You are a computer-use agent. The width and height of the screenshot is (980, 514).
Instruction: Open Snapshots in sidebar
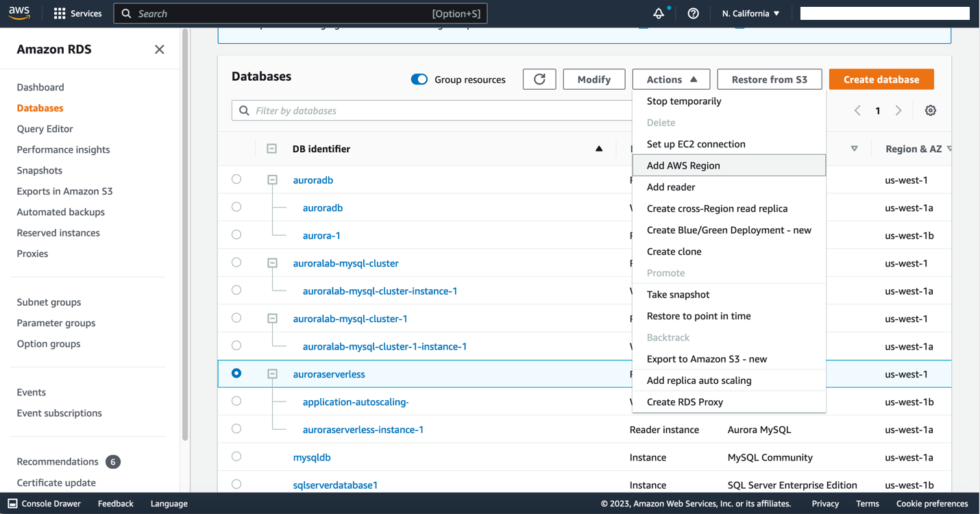[x=40, y=170]
